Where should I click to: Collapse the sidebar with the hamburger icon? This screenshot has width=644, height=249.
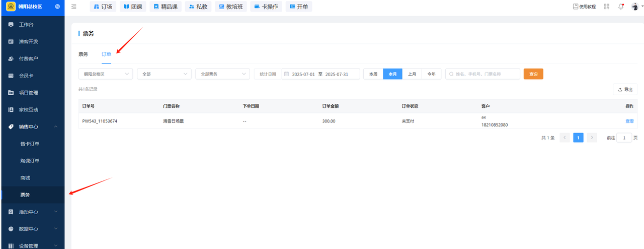pos(74,7)
